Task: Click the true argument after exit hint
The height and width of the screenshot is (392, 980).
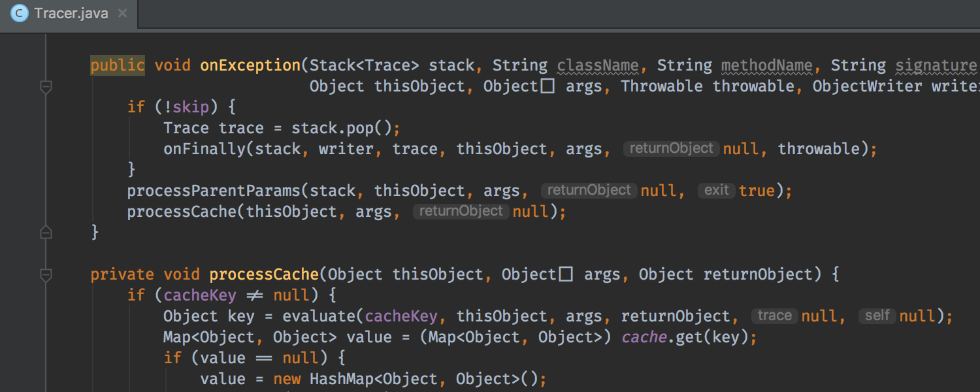Action: click(757, 191)
